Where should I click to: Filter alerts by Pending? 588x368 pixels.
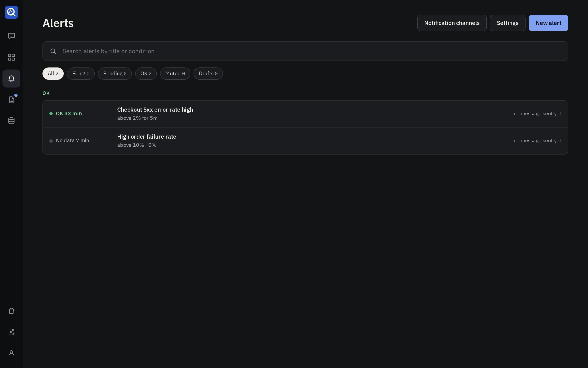pyautogui.click(x=115, y=74)
